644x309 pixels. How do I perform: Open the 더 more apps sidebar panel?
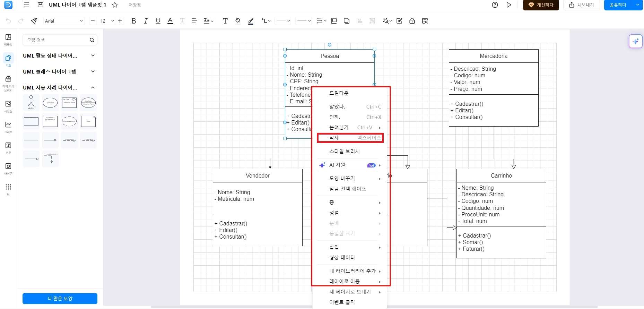click(x=8, y=189)
